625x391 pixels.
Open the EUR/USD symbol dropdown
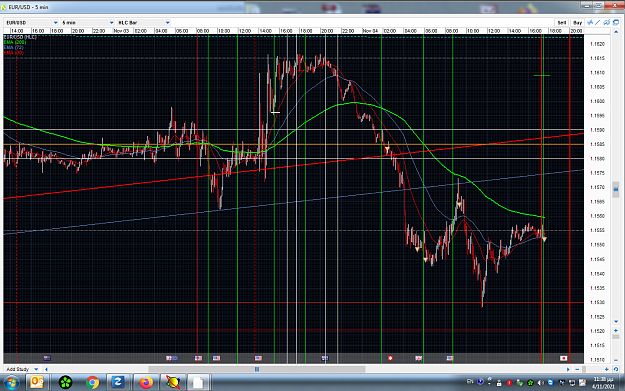[x=32, y=23]
